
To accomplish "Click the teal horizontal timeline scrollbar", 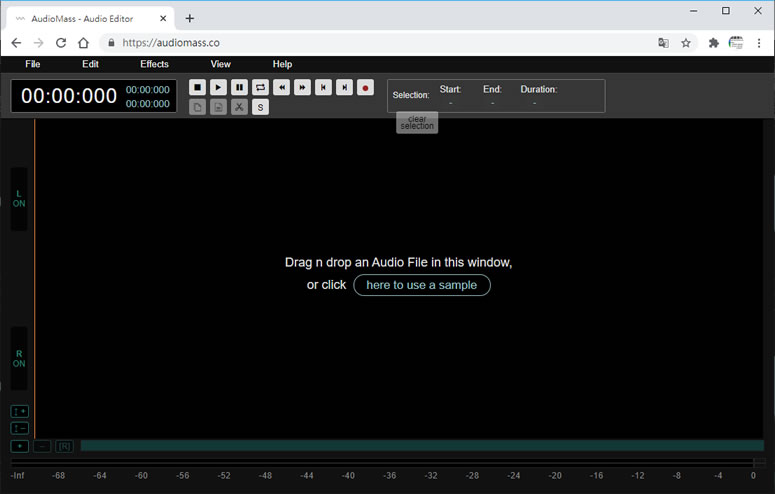I will click(x=421, y=446).
